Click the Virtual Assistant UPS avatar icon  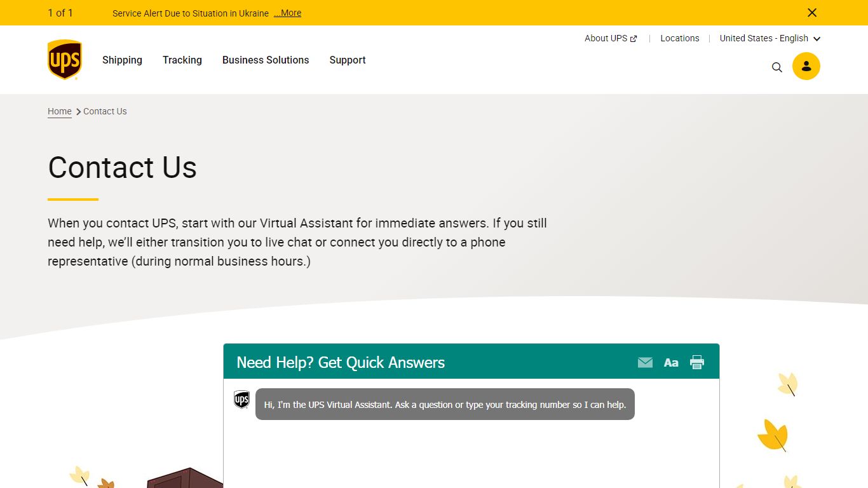click(241, 400)
